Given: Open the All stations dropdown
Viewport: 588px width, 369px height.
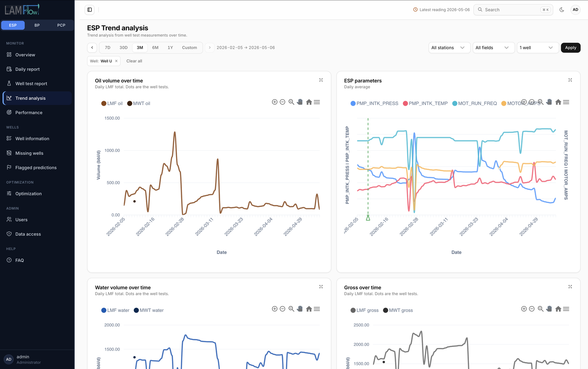Looking at the screenshot, I should click(x=449, y=48).
